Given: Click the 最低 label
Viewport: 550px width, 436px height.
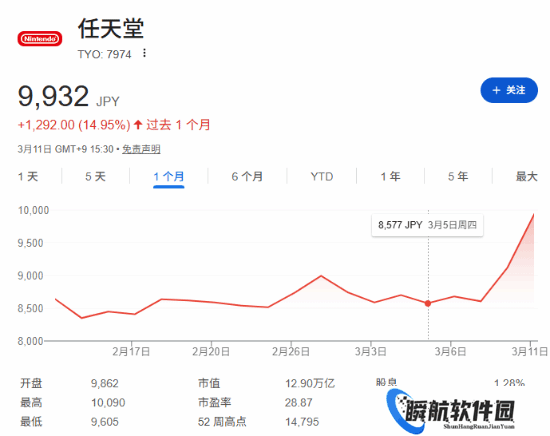Looking at the screenshot, I should coord(31,422).
